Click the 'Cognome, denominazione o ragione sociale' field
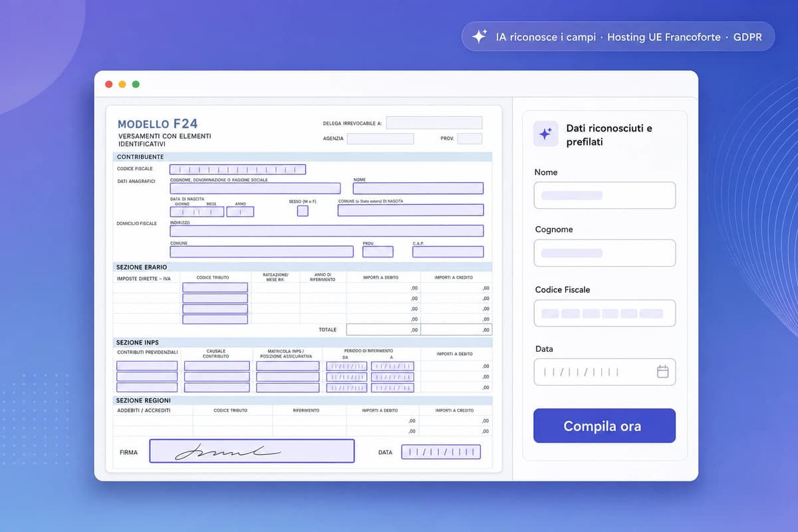 click(x=255, y=188)
